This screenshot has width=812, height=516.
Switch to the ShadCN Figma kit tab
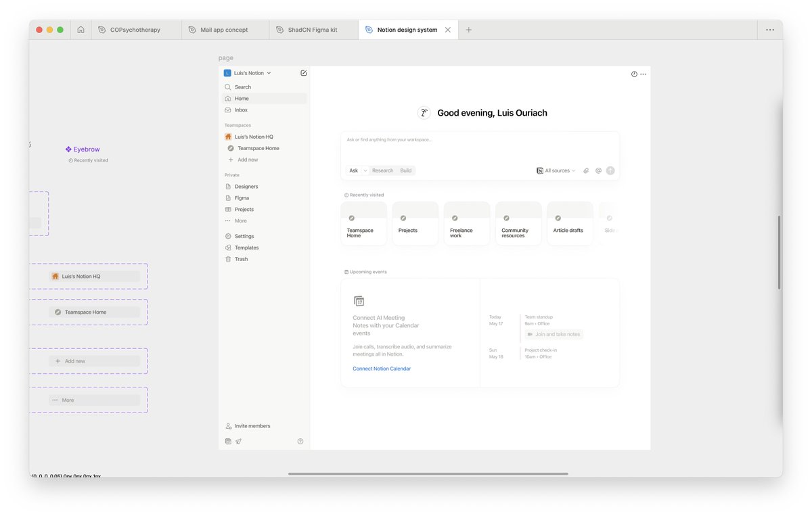[x=314, y=30]
